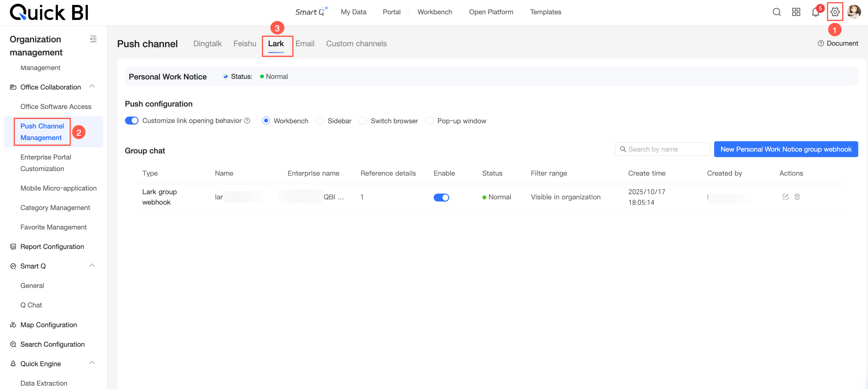
Task: Switch to the Email tab
Action: pos(305,44)
